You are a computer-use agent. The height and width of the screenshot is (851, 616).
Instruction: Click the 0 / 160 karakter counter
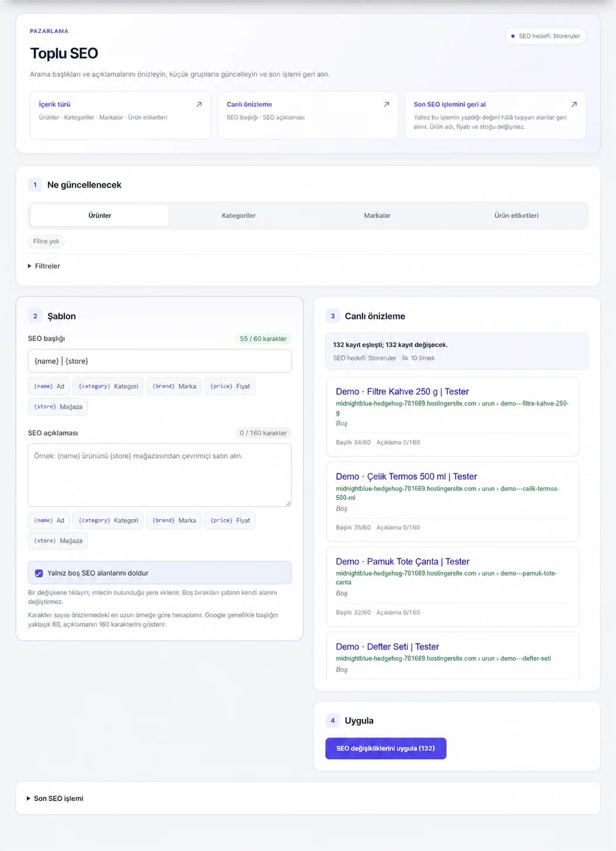pyautogui.click(x=263, y=433)
